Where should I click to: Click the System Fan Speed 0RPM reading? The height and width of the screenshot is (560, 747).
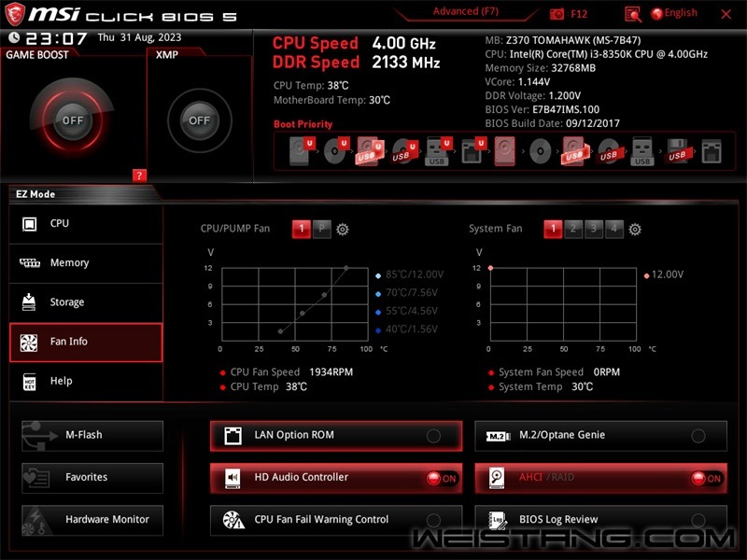click(606, 372)
